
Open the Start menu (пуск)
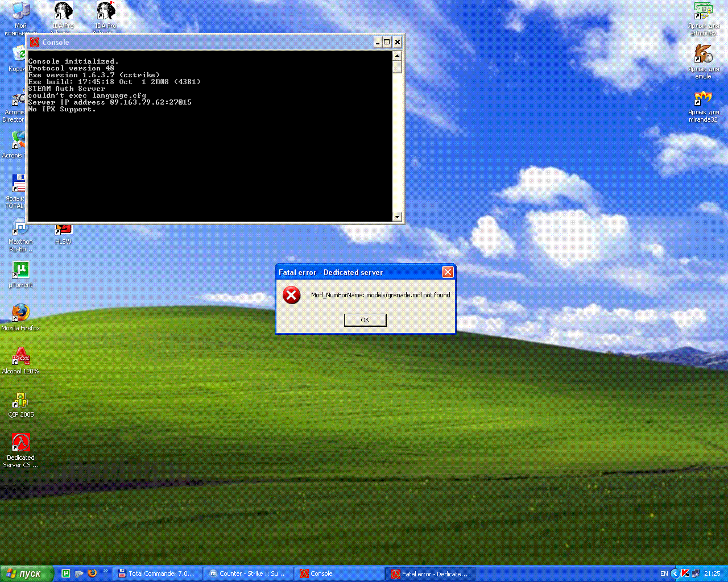point(27,573)
